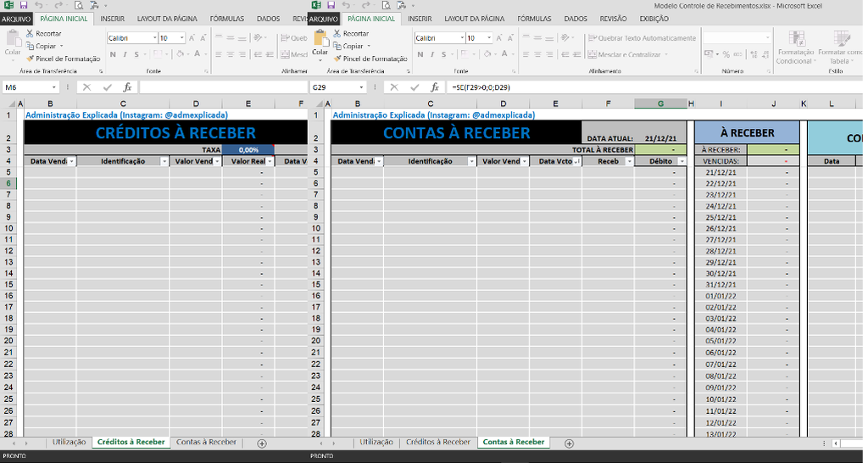Switch to Créditos à Receber sheet in the right window
The height and width of the screenshot is (463, 868).
[438, 442]
